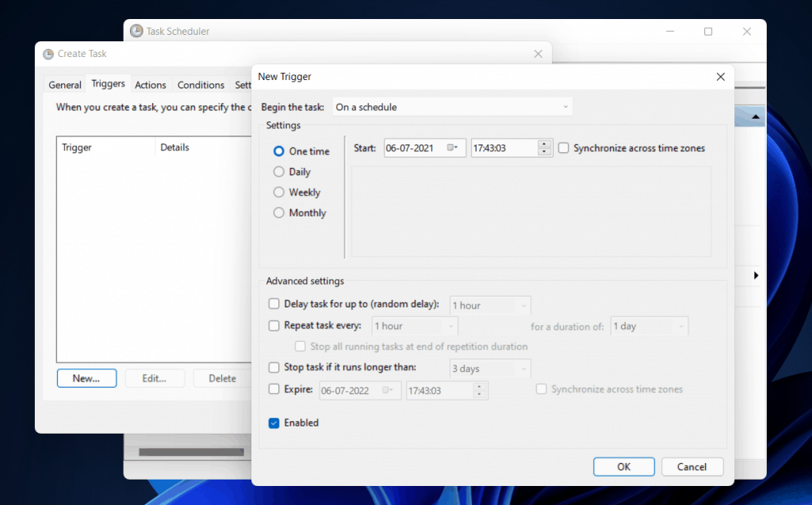This screenshot has height=505, width=812.
Task: Enable Repeat task every option
Action: pyautogui.click(x=274, y=325)
